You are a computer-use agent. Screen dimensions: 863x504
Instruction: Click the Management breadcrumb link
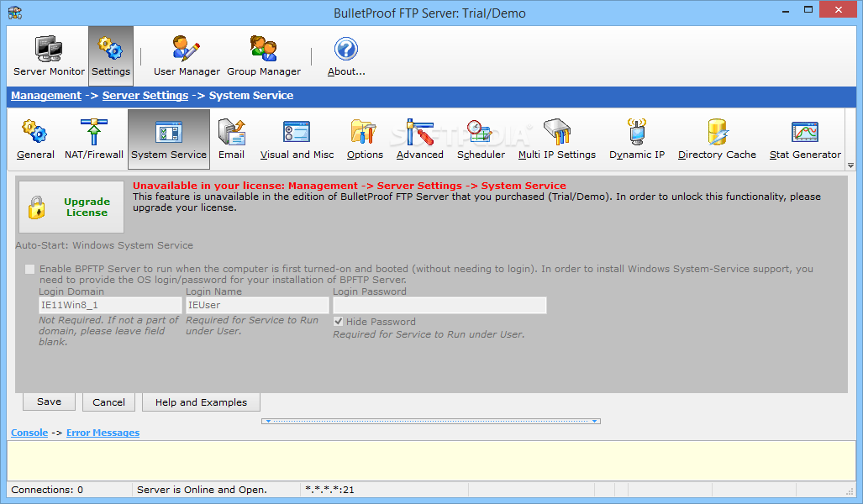pyautogui.click(x=46, y=95)
